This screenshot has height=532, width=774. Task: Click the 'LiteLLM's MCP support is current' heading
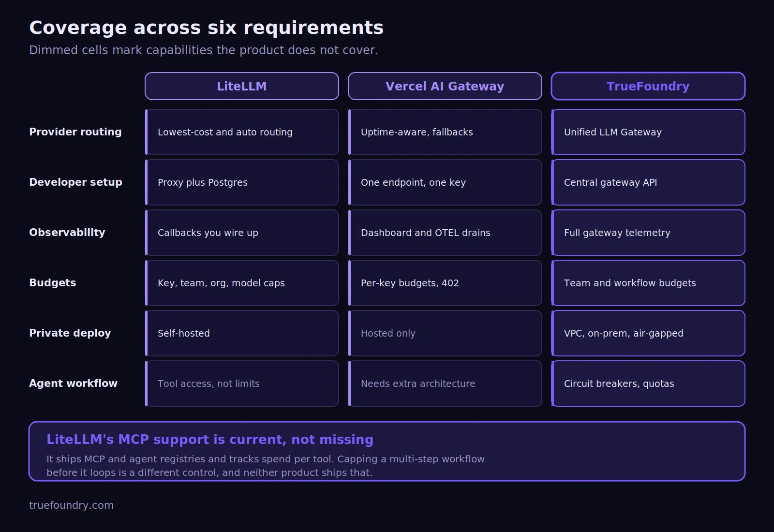tap(210, 440)
